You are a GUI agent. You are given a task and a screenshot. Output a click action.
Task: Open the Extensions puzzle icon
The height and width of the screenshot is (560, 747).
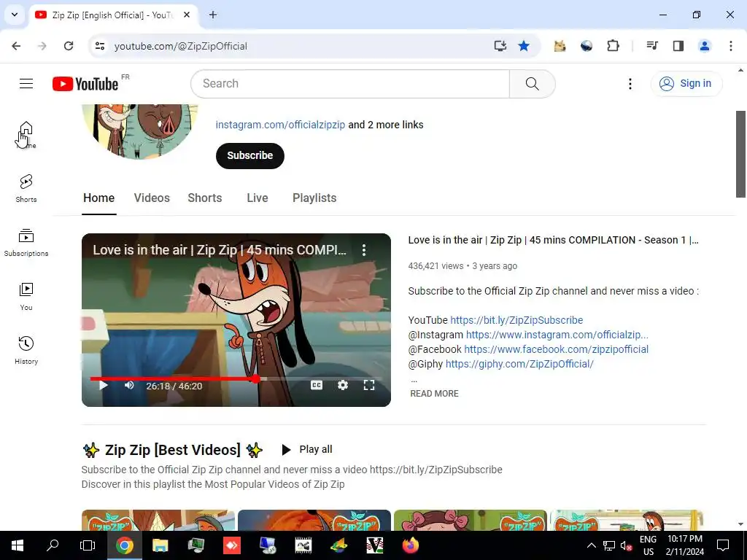click(613, 46)
